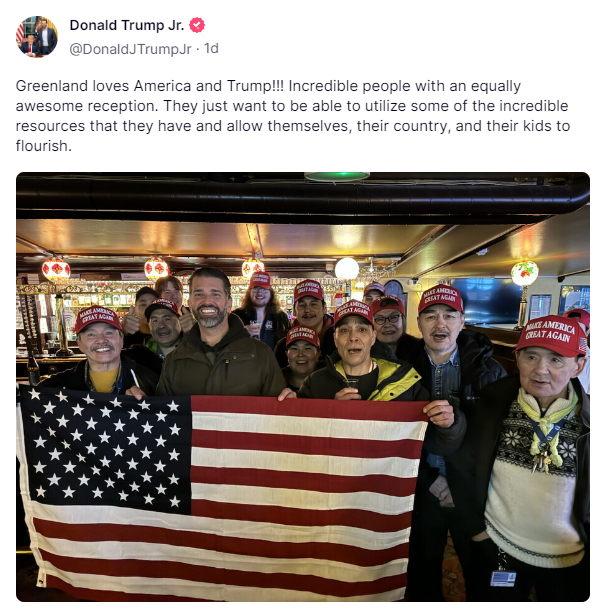Click the black ceiling duct in the photo

tap(303, 196)
